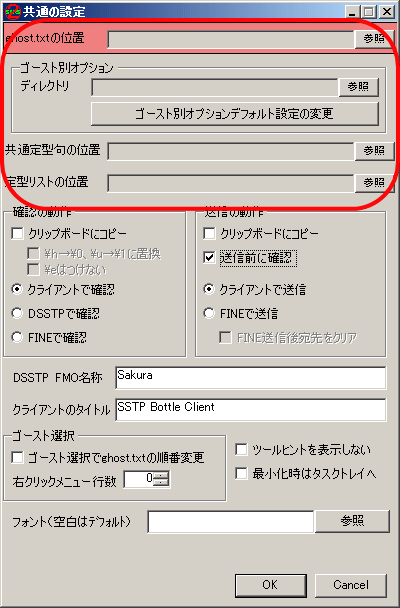The image size is (400, 608).
Task: Confirm settings with OK button
Action: 271,585
